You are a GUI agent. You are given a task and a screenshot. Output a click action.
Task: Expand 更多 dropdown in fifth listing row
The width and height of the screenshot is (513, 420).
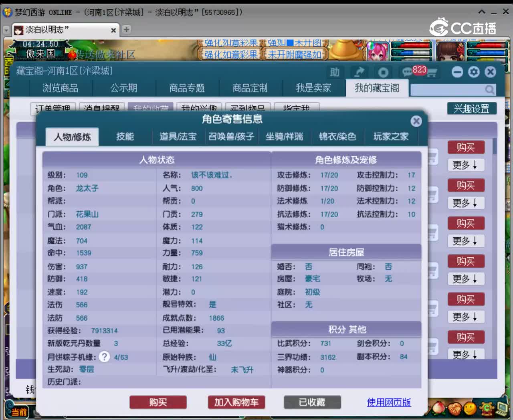[466, 317]
